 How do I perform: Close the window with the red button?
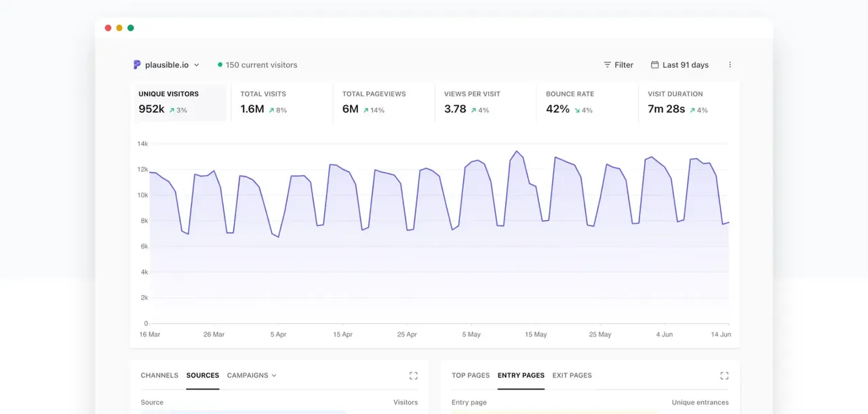(x=108, y=28)
